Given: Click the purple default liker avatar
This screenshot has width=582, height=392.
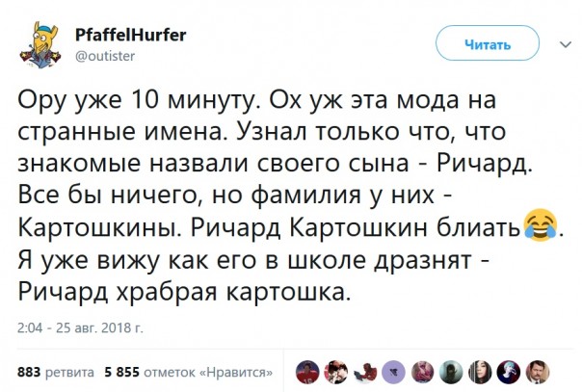Looking at the screenshot, I should [395, 371].
